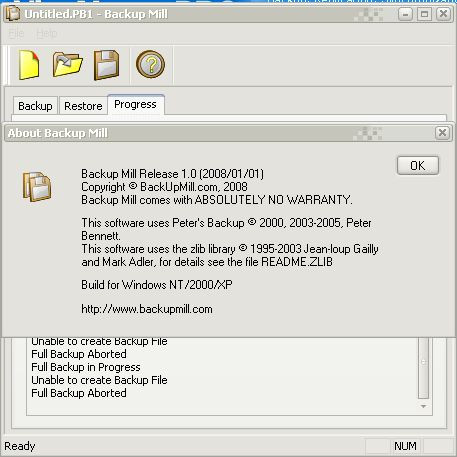Close the Backup Mill main window

pyautogui.click(x=443, y=14)
